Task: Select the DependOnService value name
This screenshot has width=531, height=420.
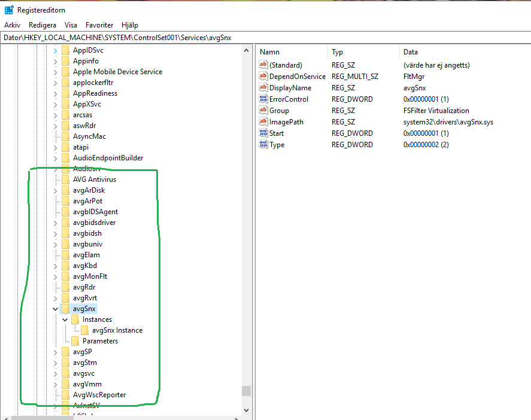Action: coord(298,77)
